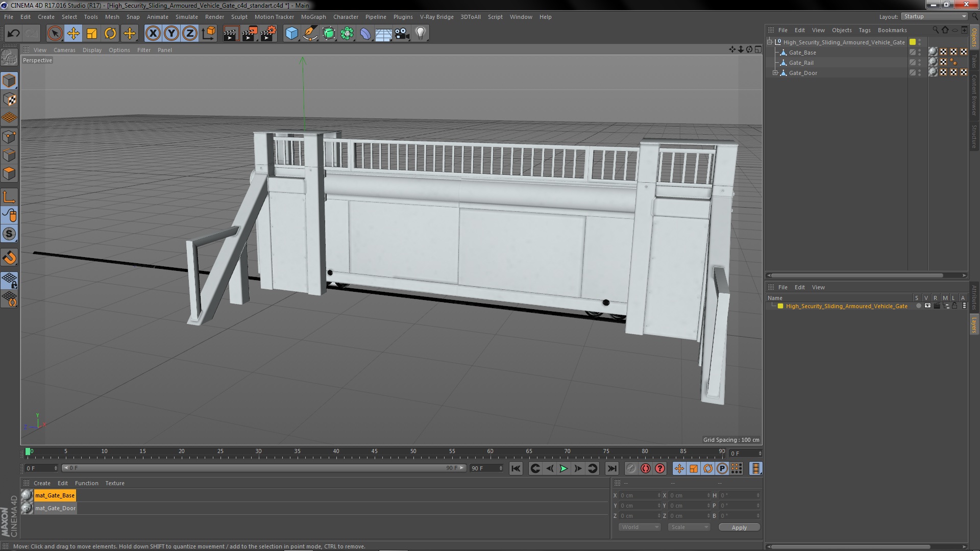
Task: Add a Cube primitive object
Action: coord(291,34)
